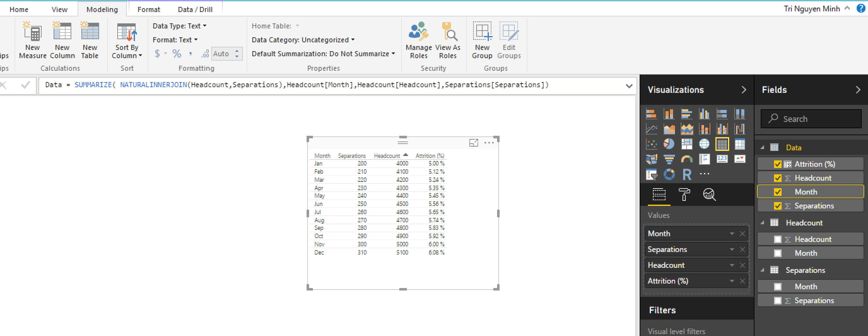Open the Data / Drill tab

(x=195, y=9)
